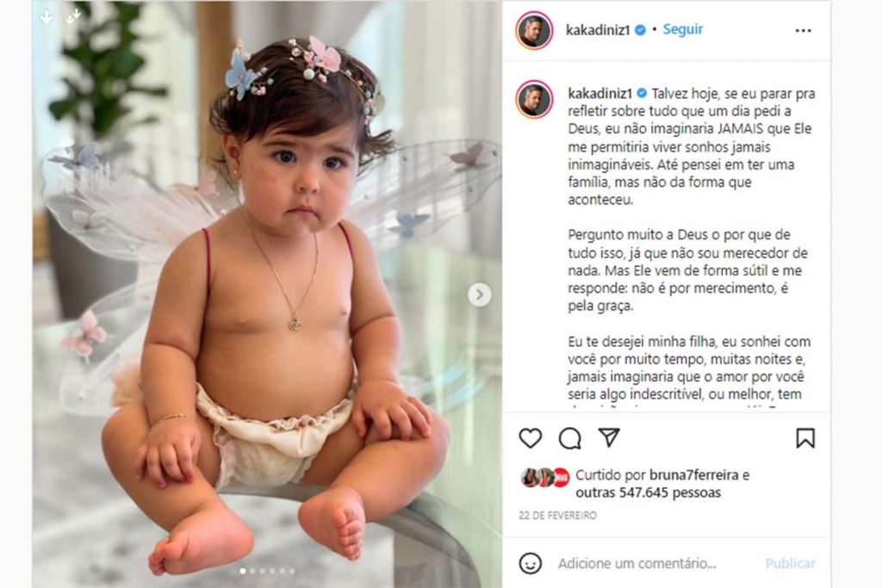Open the kakadiniz1 profile picture in the header

tap(534, 30)
